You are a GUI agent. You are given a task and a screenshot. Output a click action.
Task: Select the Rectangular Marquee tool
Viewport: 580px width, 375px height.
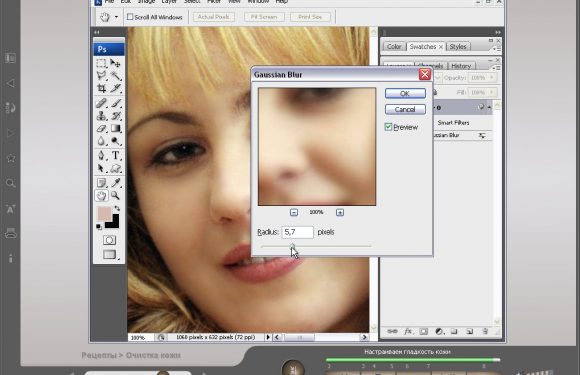tap(101, 64)
